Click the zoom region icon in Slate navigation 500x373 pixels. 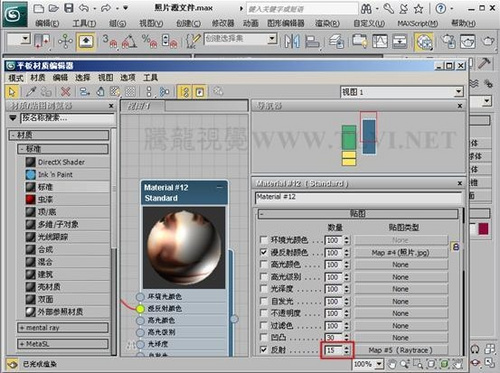418,364
